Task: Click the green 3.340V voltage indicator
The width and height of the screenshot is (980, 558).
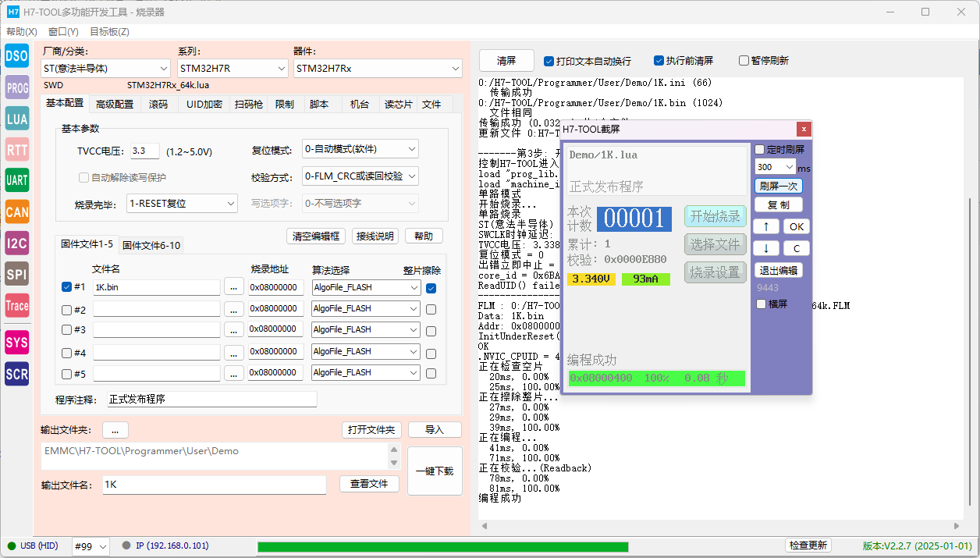Action: (591, 279)
